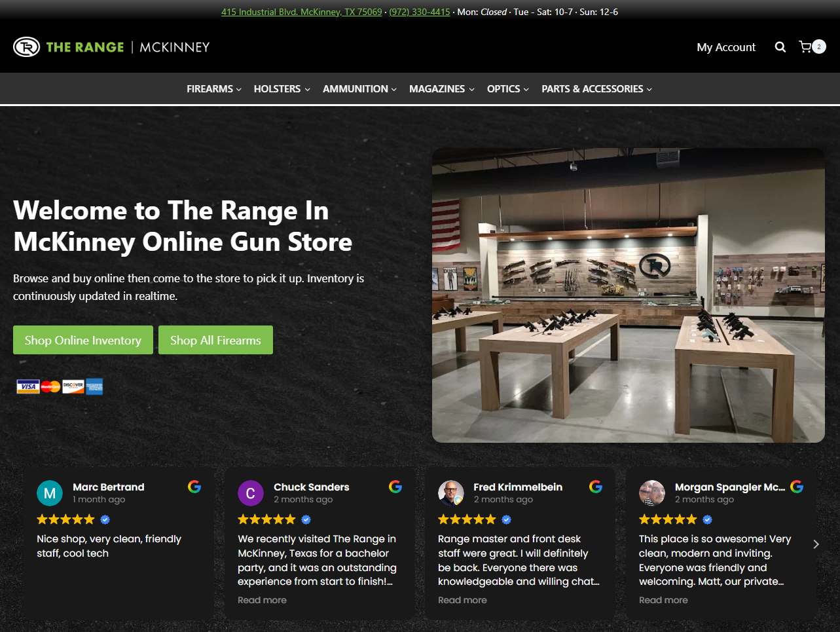This screenshot has width=840, height=632.
Task: Click Google logo on Marc Bertrand review
Action: (x=194, y=487)
